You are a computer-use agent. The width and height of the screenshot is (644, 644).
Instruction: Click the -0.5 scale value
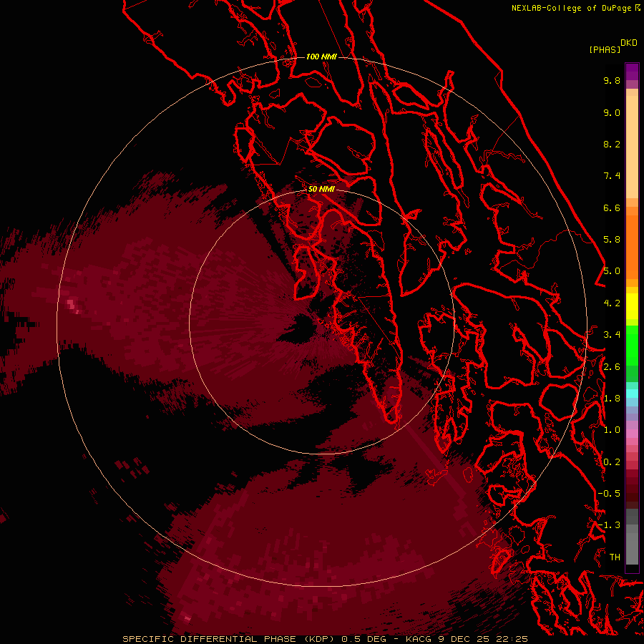[609, 494]
